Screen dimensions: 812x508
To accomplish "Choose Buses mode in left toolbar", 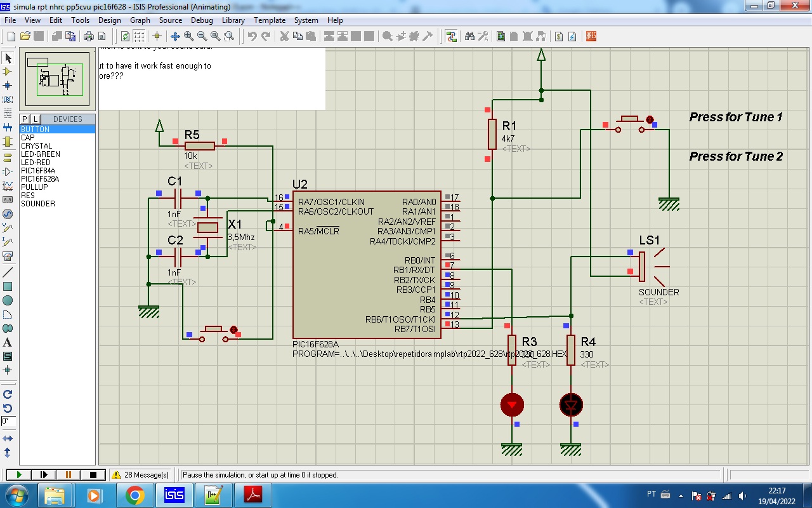I will (8, 127).
